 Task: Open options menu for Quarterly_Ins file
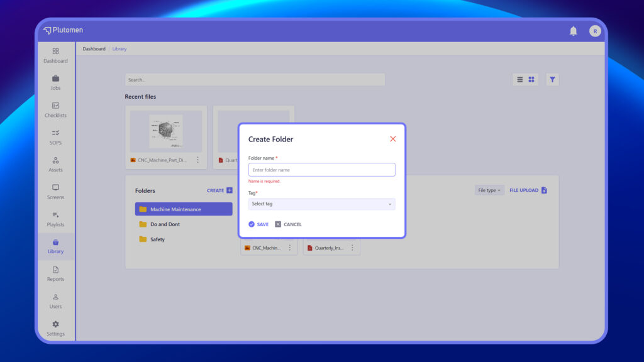pyautogui.click(x=352, y=248)
